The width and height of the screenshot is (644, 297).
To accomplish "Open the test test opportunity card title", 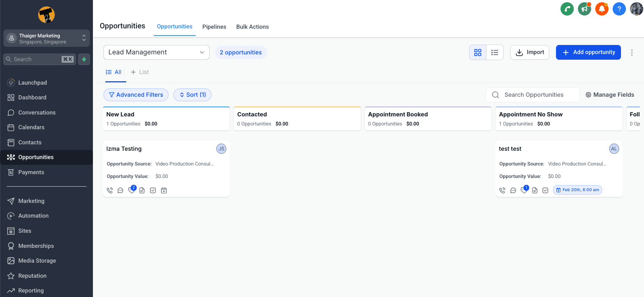I will tap(510, 149).
